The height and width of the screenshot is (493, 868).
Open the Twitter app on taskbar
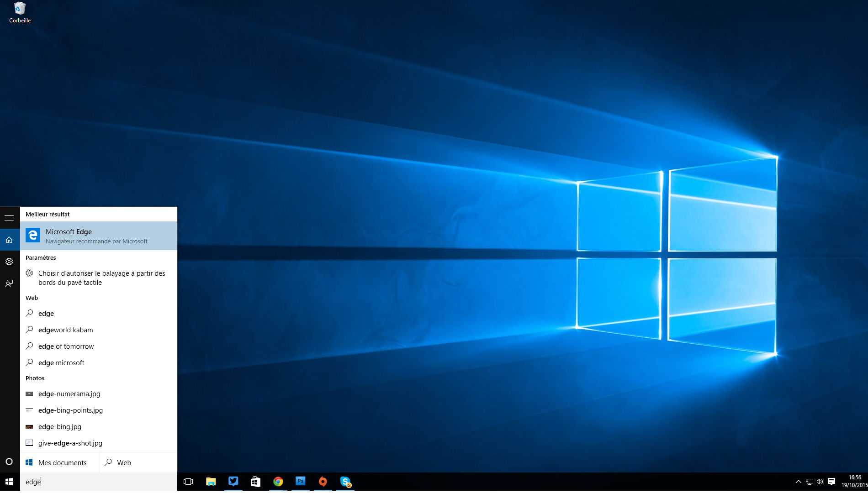tap(233, 482)
